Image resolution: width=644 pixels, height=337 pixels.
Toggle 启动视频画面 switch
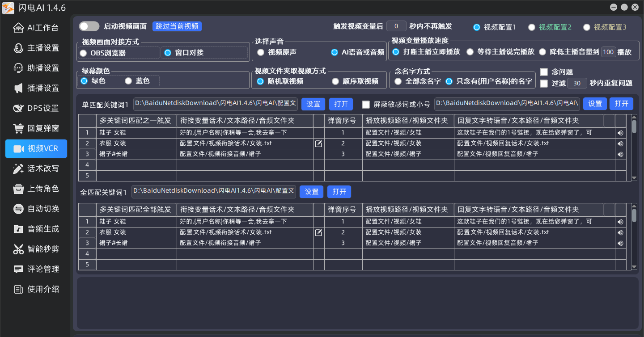point(89,26)
